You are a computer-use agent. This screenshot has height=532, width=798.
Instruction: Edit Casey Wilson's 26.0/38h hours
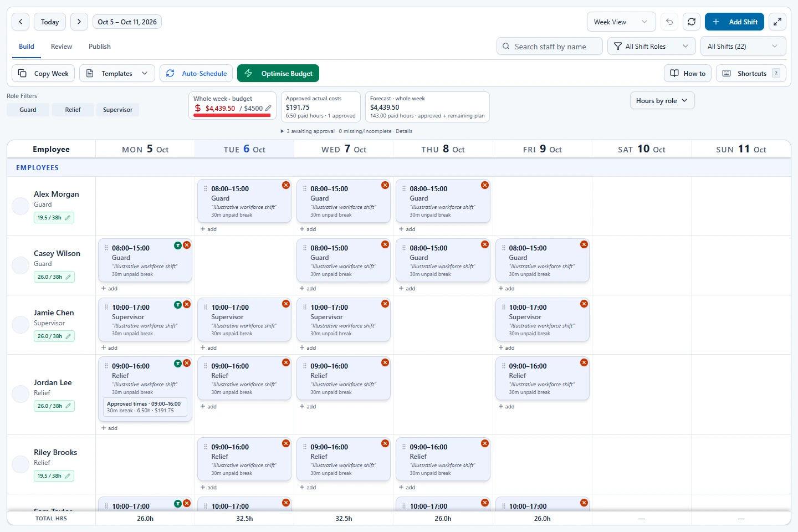coord(54,277)
